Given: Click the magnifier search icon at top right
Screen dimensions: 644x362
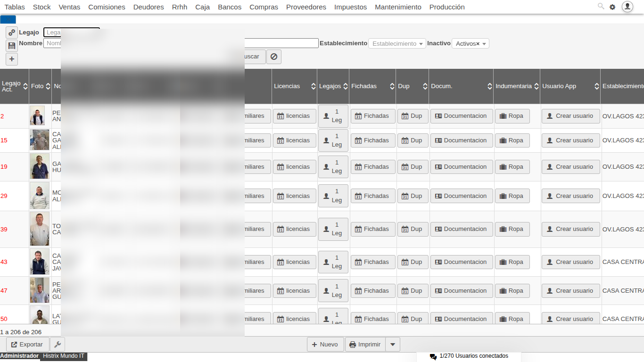Looking at the screenshot, I should [601, 7].
